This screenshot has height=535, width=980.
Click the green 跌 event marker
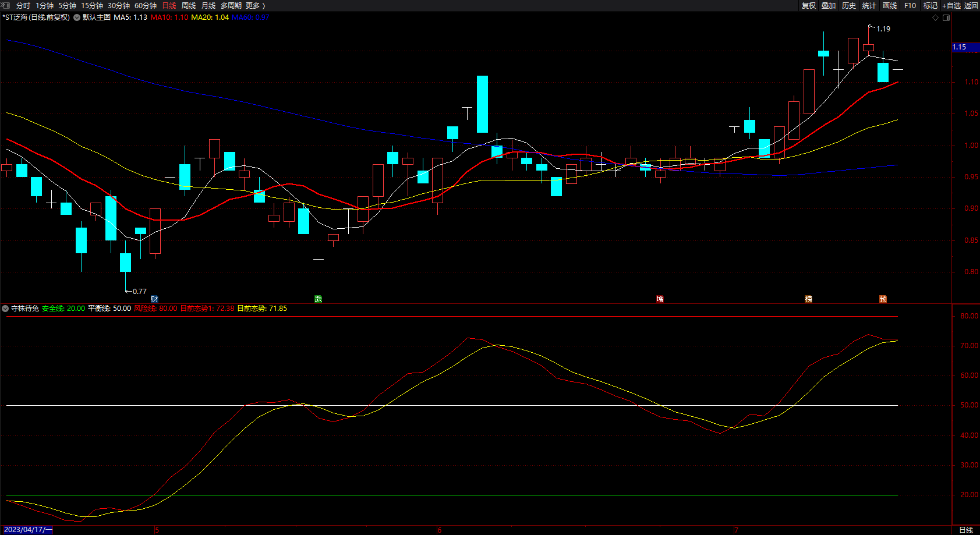(x=319, y=299)
